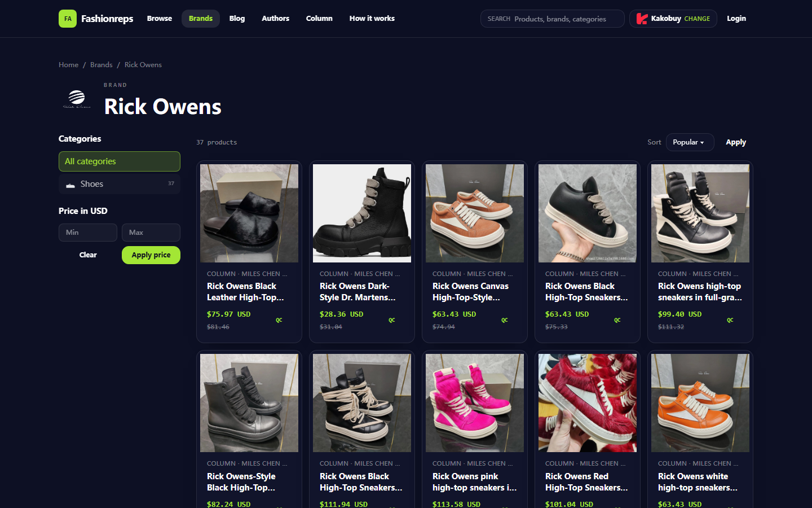Click the Login link
Screen dimensions: 812x508
pyautogui.click(x=736, y=19)
